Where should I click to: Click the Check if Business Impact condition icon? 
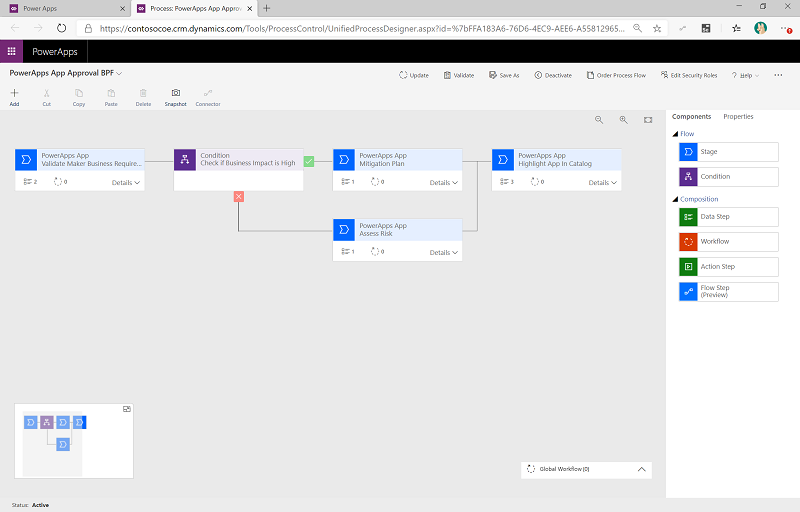click(185, 160)
